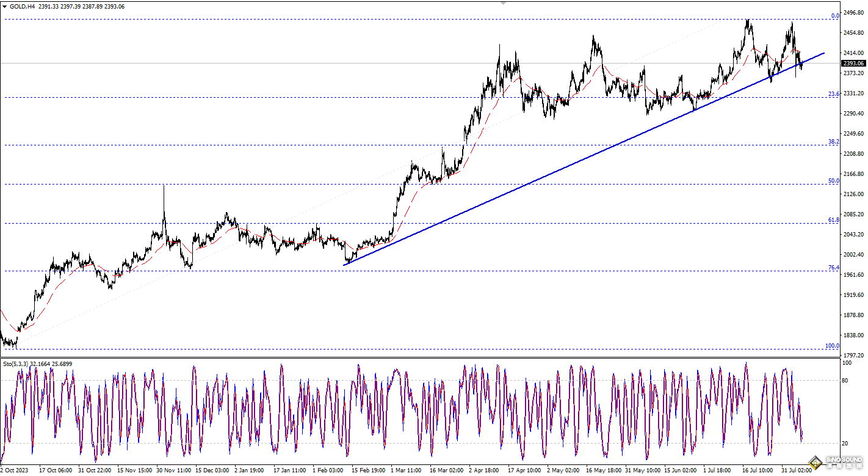Viewport: 868px width, 476px height.
Task: Click the stochastic 80 level scale label
Action: coord(847,381)
